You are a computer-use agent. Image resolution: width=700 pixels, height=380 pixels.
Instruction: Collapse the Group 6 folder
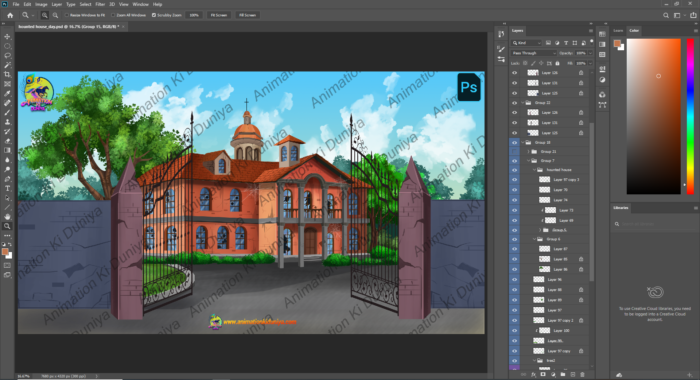coord(534,239)
